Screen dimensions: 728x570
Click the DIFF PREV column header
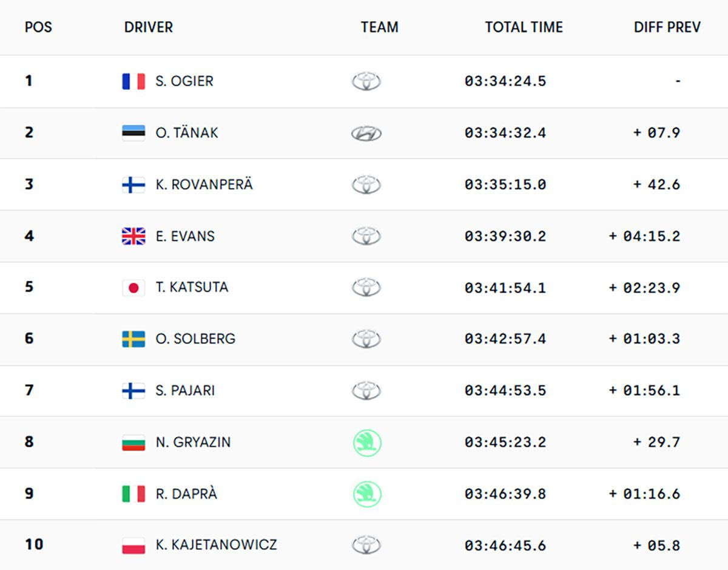click(667, 27)
